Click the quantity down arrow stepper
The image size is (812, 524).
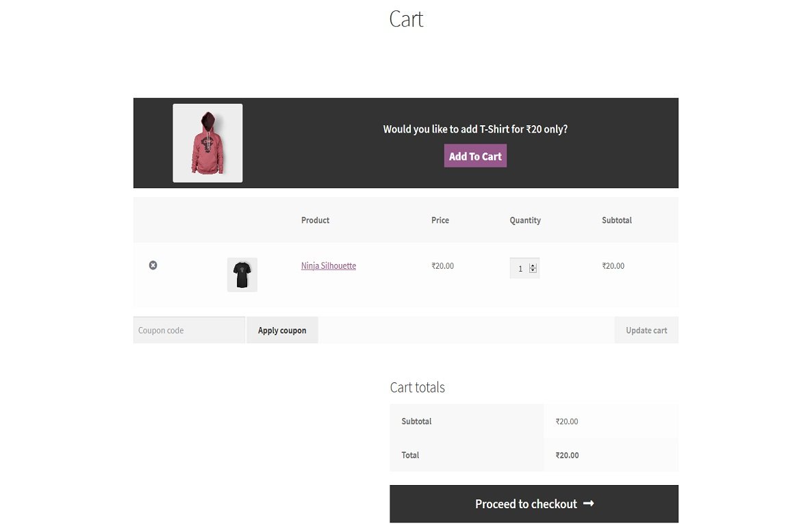pos(533,271)
